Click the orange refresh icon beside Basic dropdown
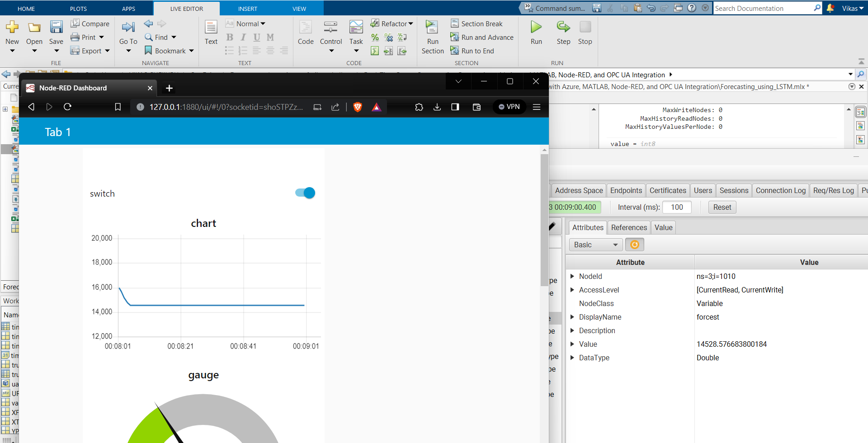Viewport: 868px width, 443px height. tap(635, 245)
